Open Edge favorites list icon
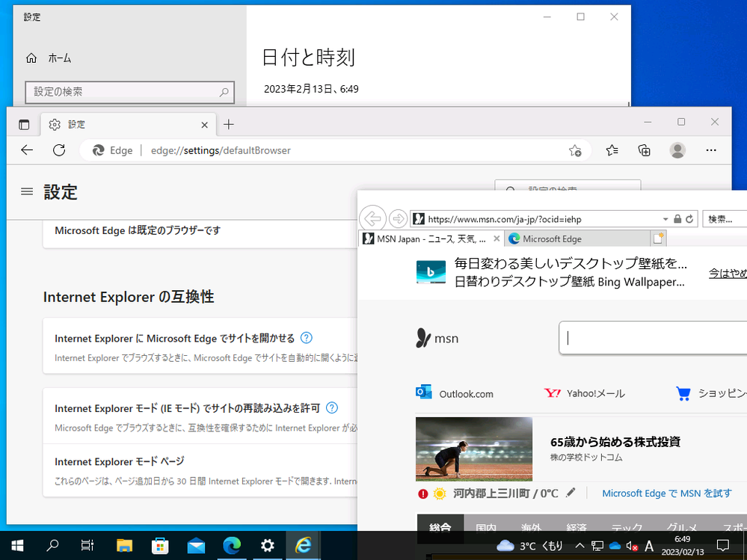The width and height of the screenshot is (747, 560). pos(612,150)
